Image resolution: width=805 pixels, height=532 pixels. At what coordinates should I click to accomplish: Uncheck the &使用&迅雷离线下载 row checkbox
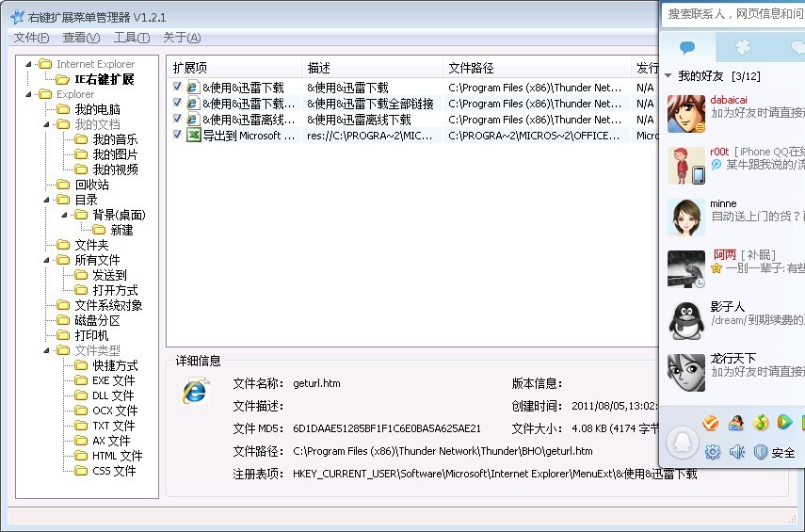[177, 118]
